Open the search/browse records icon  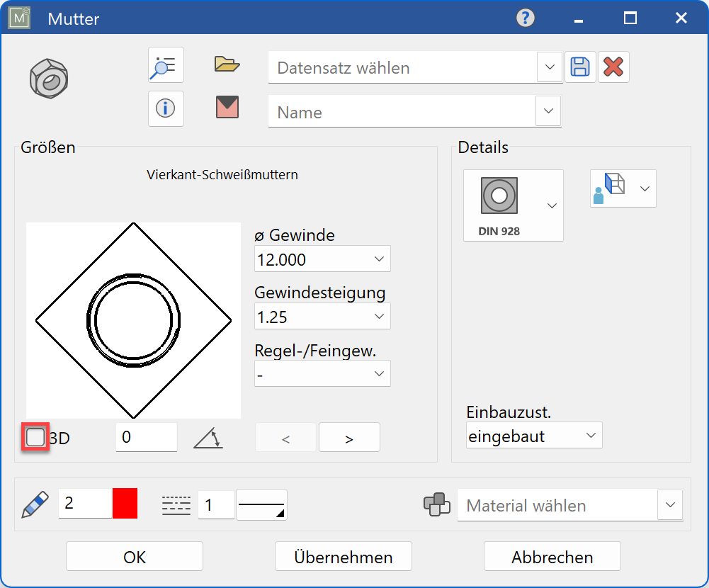tap(165, 65)
